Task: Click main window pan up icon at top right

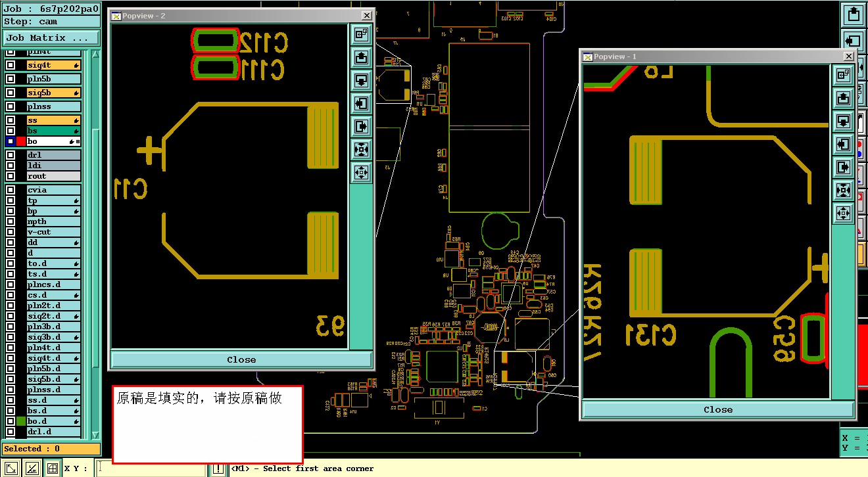Action: click(x=854, y=14)
